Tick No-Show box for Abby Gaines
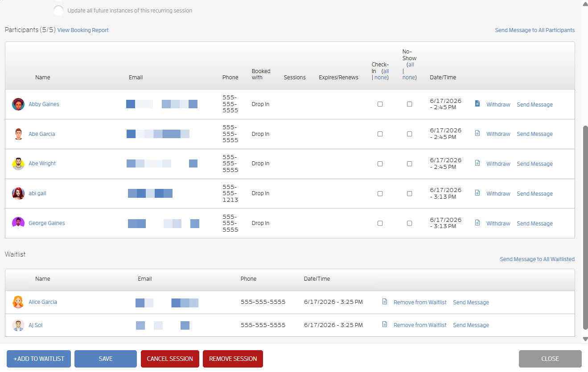Screen dimensions: 588x372 (409, 104)
